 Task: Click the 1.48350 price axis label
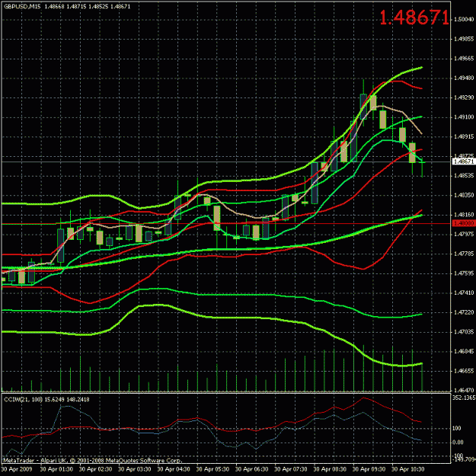464,195
